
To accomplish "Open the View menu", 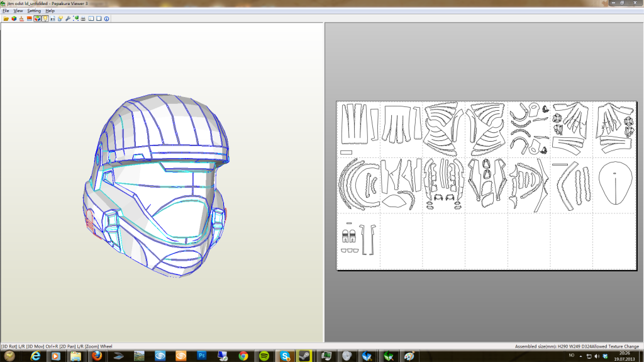I will (x=18, y=11).
